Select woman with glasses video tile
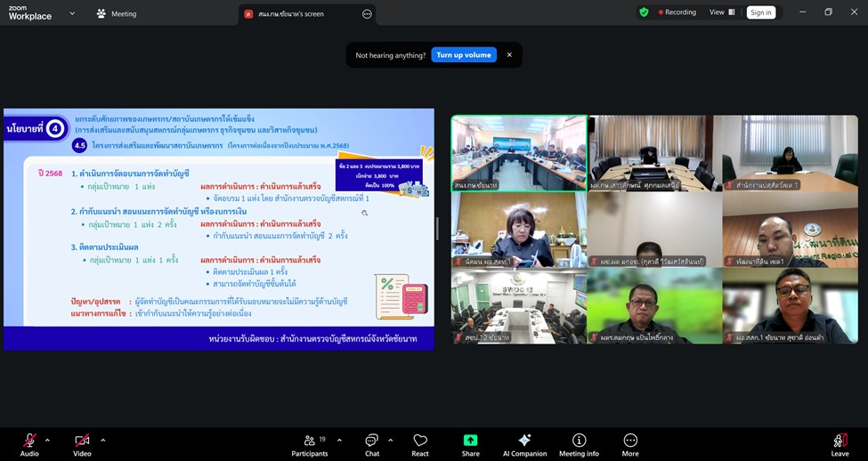 click(x=519, y=230)
